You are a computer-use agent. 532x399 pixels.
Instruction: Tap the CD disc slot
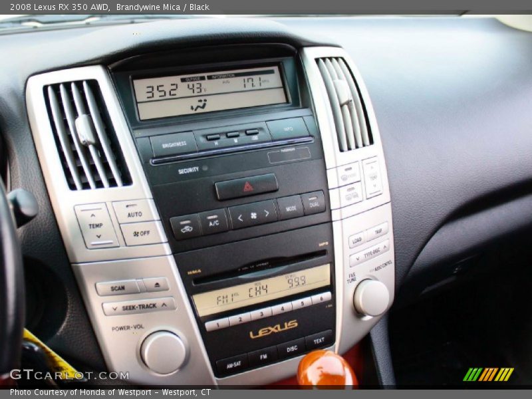point(260,267)
